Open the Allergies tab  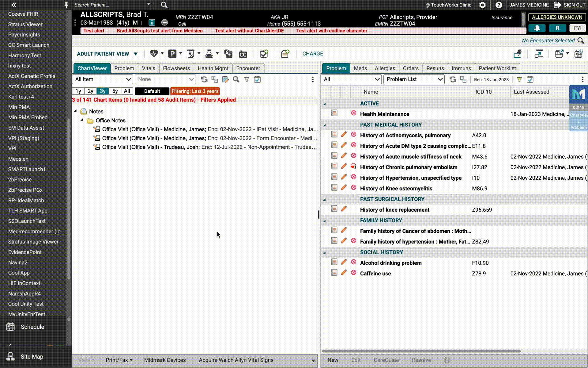coord(385,68)
